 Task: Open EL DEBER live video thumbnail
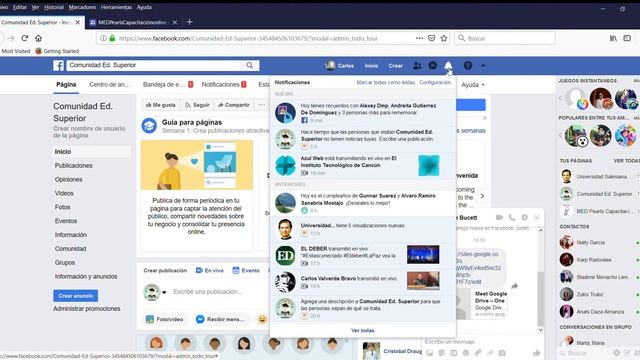(x=423, y=255)
